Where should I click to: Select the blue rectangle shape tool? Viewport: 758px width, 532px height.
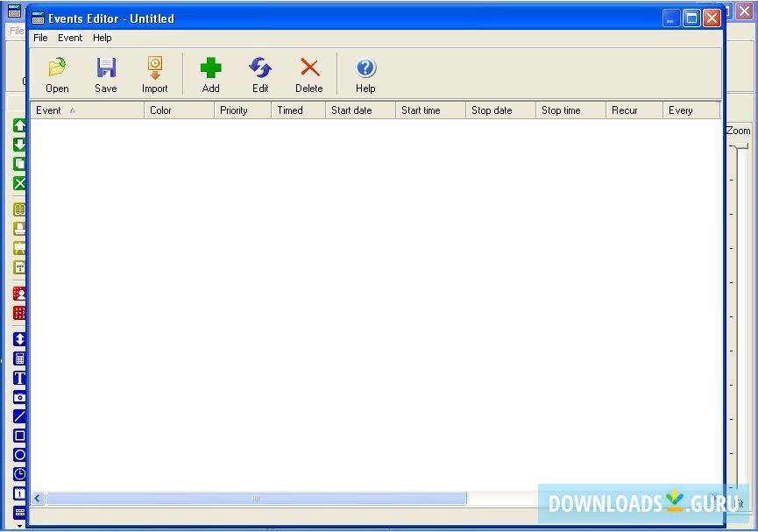(19, 436)
